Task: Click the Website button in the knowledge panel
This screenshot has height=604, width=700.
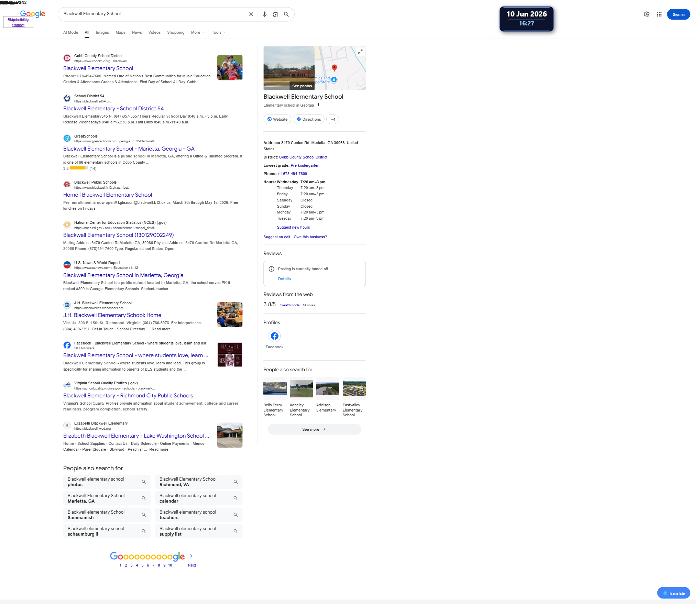Action: 277,119
